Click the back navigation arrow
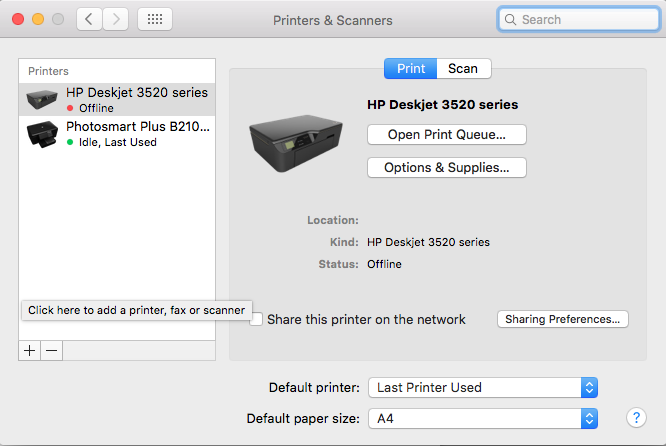The image size is (666, 446). tap(89, 19)
